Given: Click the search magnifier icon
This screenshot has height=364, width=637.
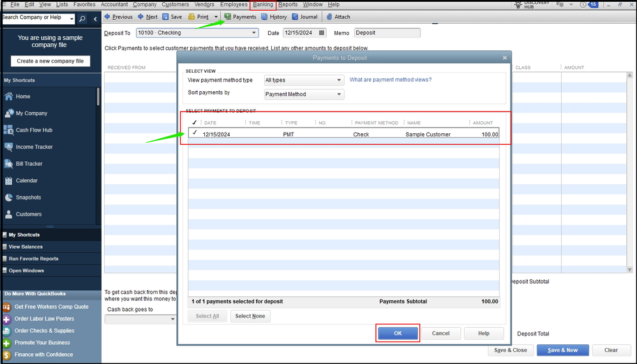Looking at the screenshot, I should pos(83,19).
